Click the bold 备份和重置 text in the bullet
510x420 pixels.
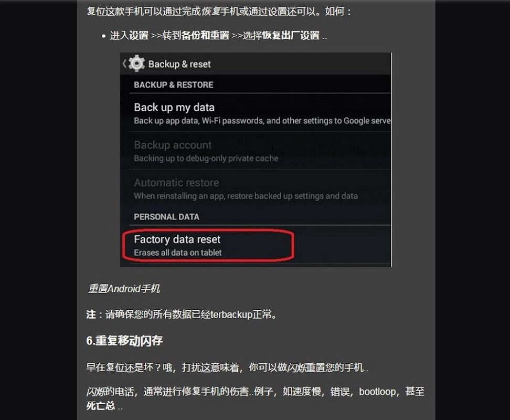[x=206, y=35]
